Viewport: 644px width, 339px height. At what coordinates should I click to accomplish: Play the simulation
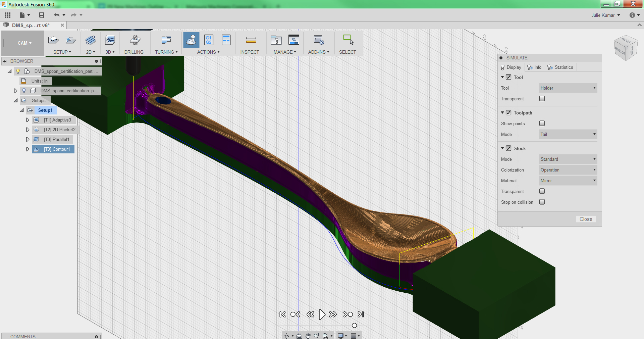[x=322, y=314]
